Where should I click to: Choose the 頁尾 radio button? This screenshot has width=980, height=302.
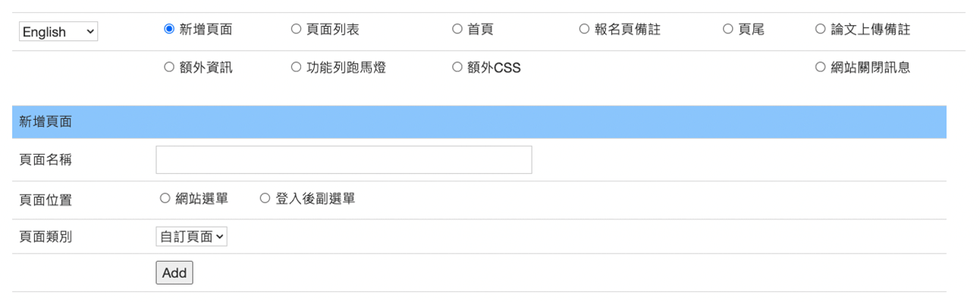[x=728, y=30]
